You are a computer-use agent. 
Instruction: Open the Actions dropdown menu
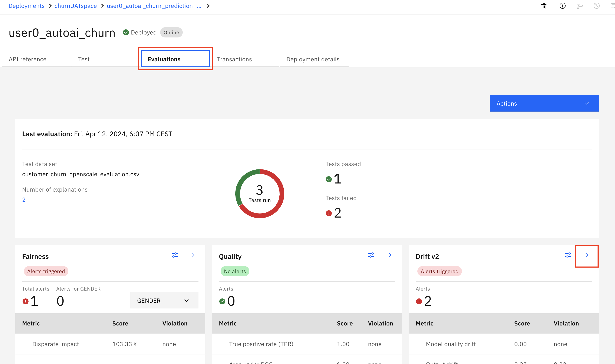coord(544,103)
